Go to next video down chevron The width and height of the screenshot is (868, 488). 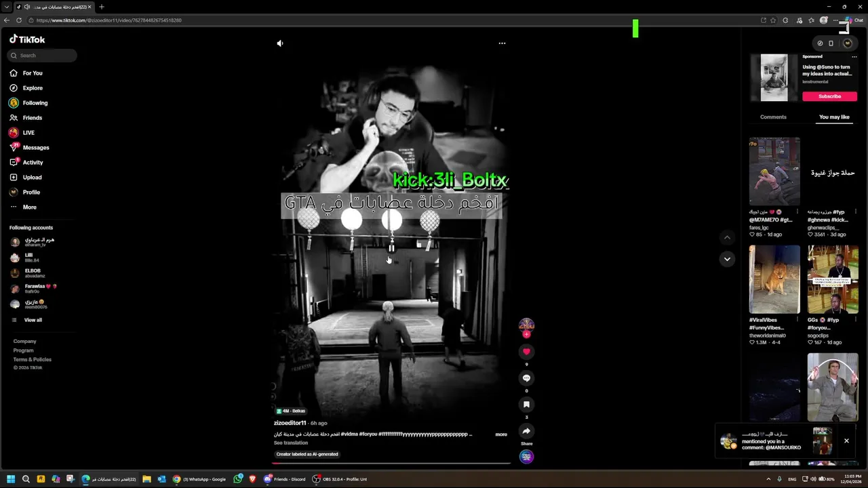tap(727, 259)
